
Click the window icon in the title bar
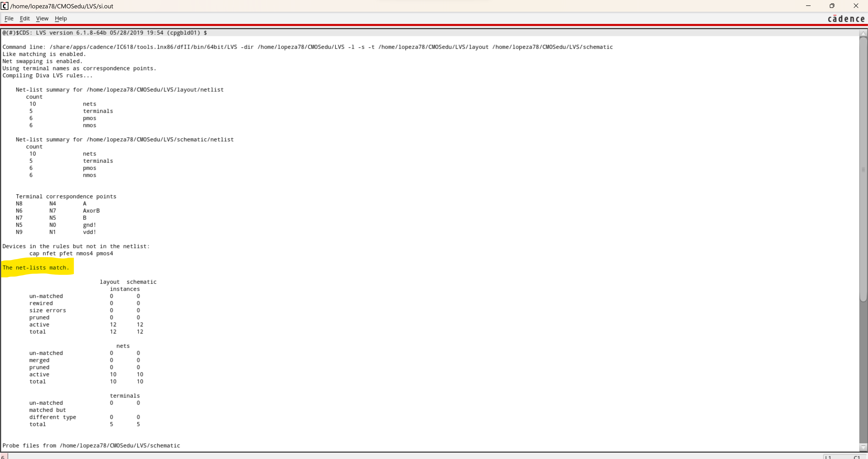4,6
